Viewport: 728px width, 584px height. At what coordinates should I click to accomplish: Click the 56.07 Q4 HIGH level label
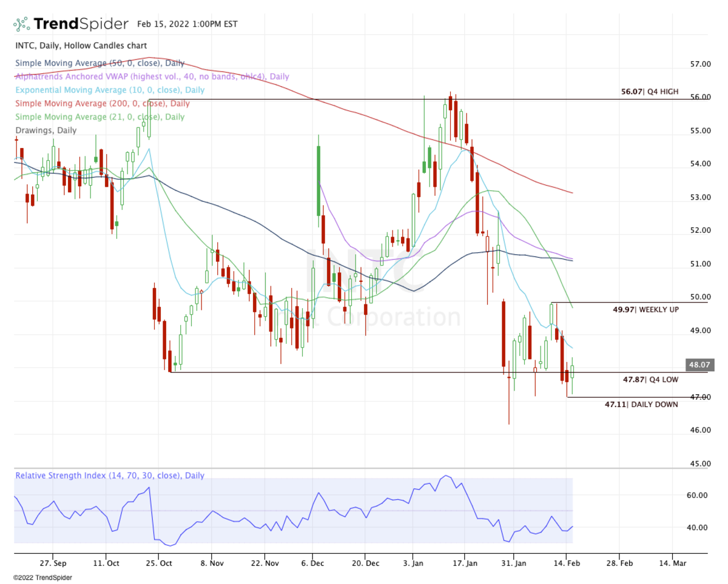pyautogui.click(x=650, y=92)
